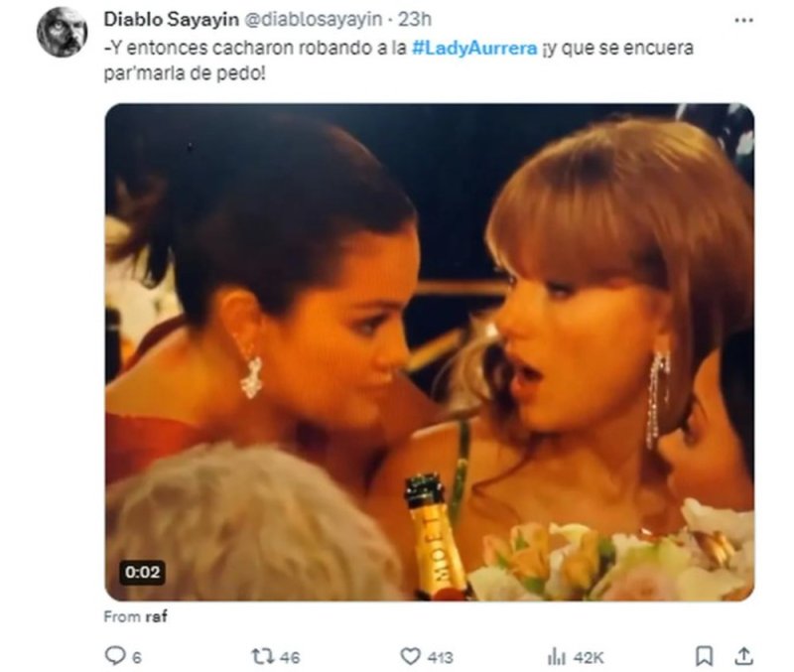Play the embedded video
Screen dimensions: 794x672
[x=429, y=352]
